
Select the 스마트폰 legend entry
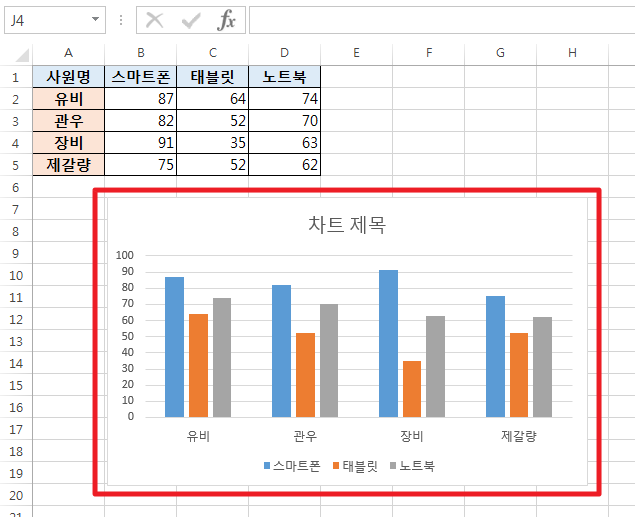click(292, 466)
